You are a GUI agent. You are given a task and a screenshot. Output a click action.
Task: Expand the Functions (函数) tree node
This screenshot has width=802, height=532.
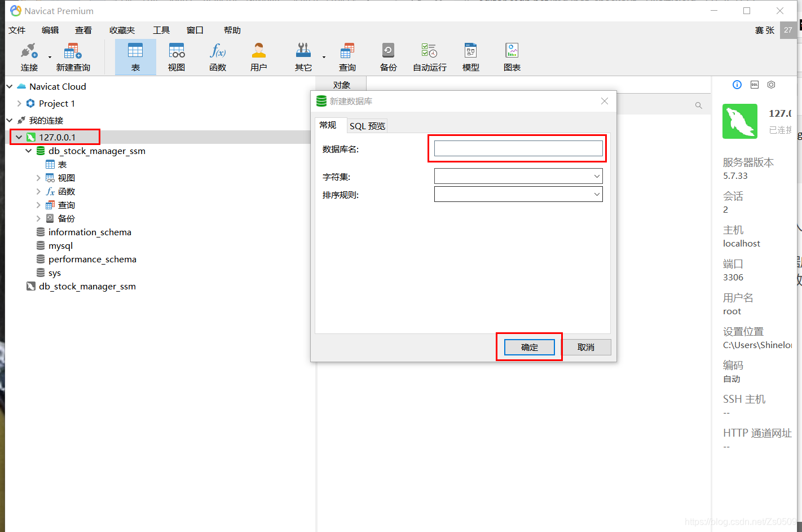coord(38,191)
